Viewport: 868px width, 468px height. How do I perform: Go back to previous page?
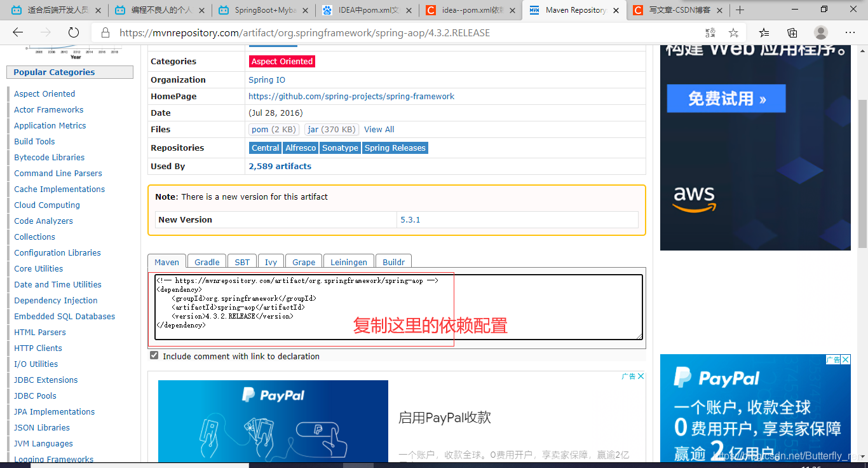[x=18, y=32]
